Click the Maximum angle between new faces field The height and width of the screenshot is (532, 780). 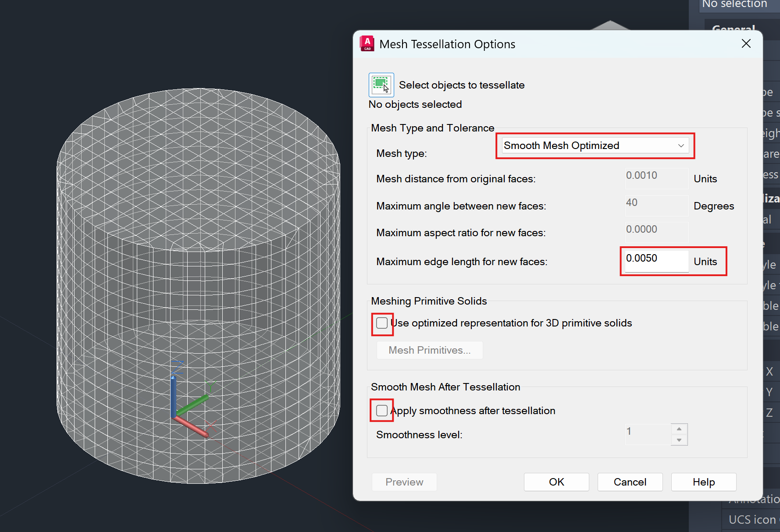656,206
